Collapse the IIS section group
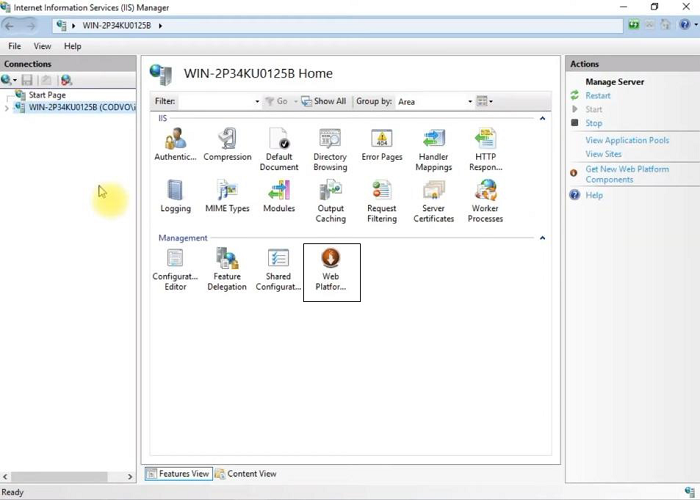 [x=542, y=118]
